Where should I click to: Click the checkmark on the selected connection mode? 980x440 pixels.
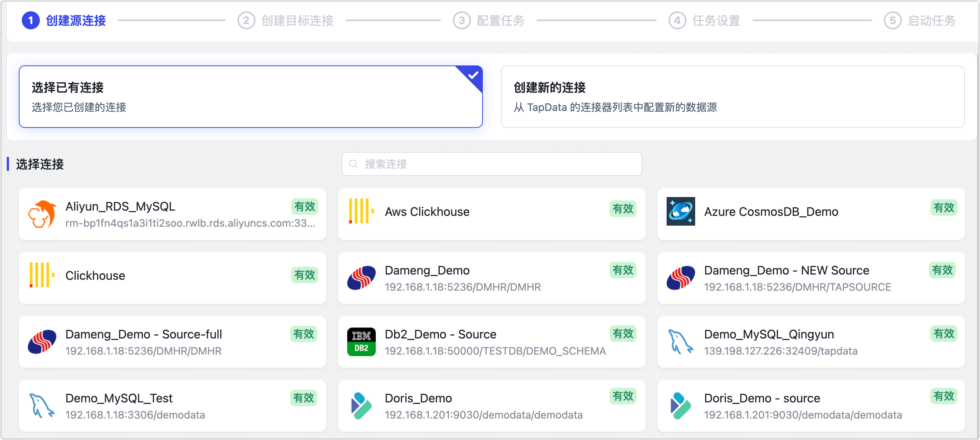click(472, 76)
